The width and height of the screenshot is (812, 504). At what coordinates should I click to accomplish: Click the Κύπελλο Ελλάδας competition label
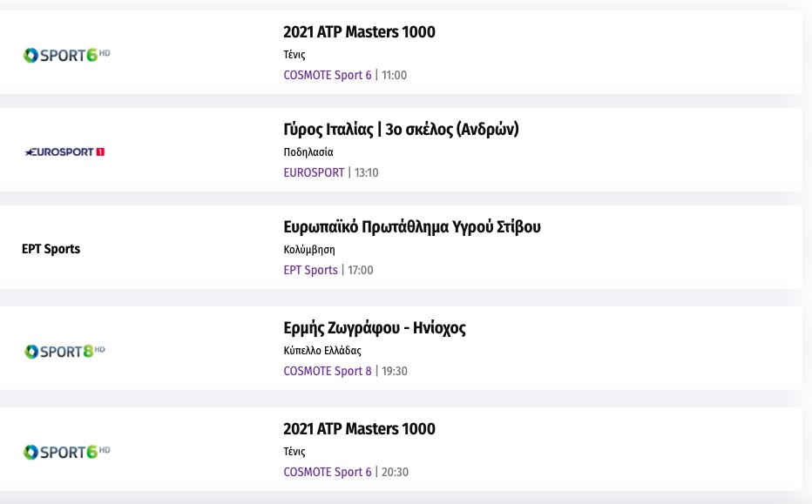pos(322,351)
